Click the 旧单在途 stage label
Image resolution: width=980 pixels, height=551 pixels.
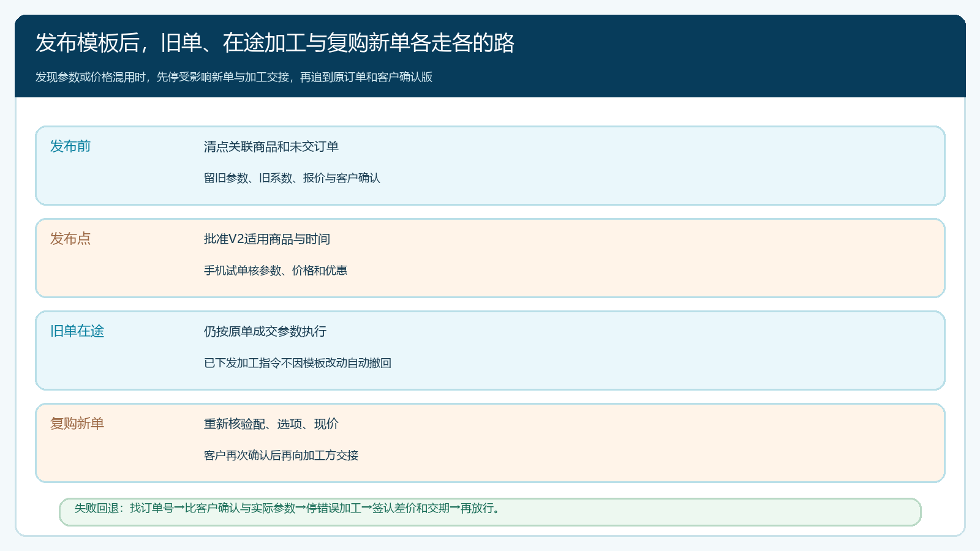77,331
